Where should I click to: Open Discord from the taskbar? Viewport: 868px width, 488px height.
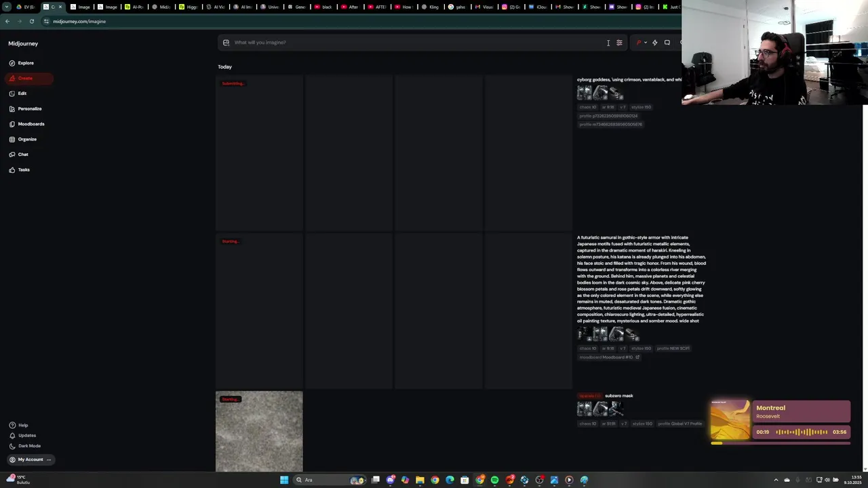pos(391,480)
